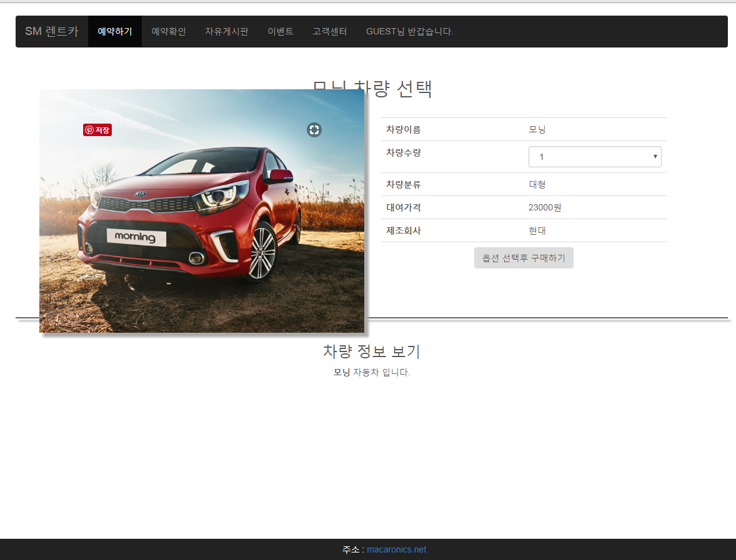Image resolution: width=736 pixels, height=560 pixels.
Task: Click the 차량분류 label cell
Action: point(452,184)
